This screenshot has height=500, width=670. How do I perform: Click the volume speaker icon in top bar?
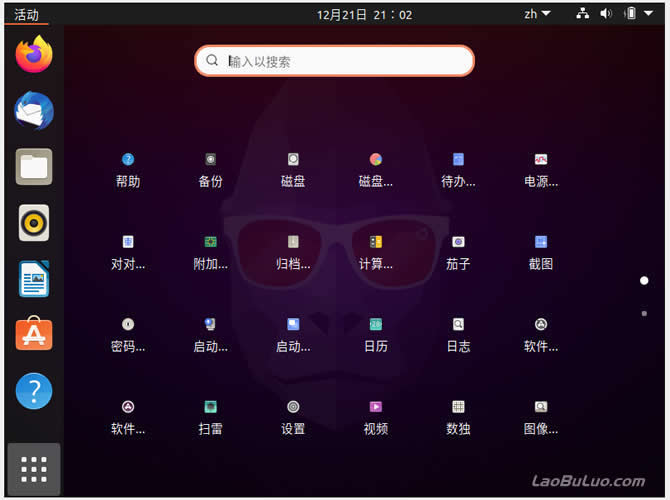606,14
